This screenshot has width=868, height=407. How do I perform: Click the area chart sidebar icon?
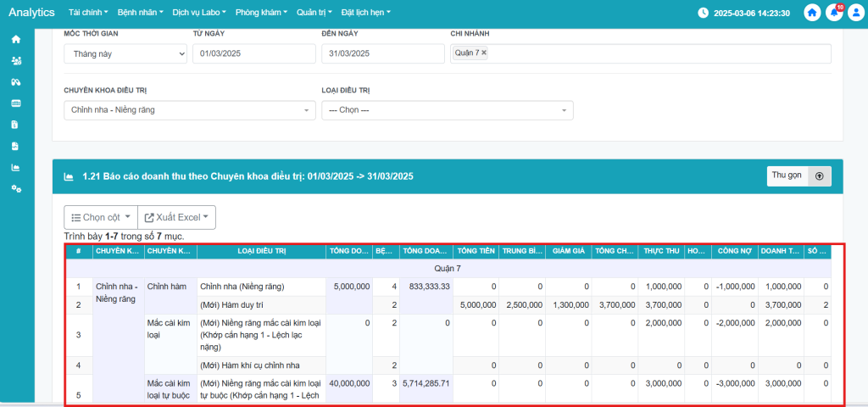15,167
